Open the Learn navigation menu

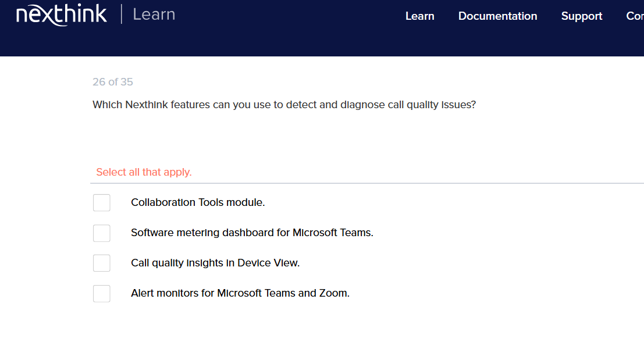[419, 16]
